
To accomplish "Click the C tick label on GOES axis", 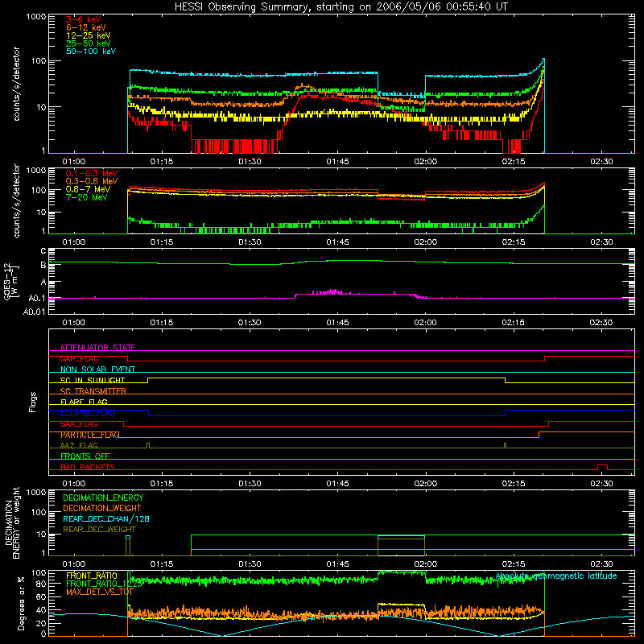I will point(43,251).
